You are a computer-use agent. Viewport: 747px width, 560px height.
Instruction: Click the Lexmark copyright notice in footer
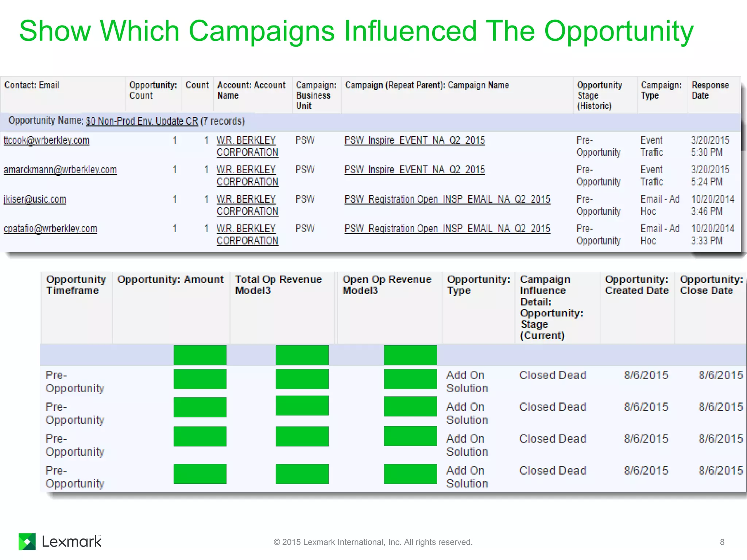[x=373, y=542]
